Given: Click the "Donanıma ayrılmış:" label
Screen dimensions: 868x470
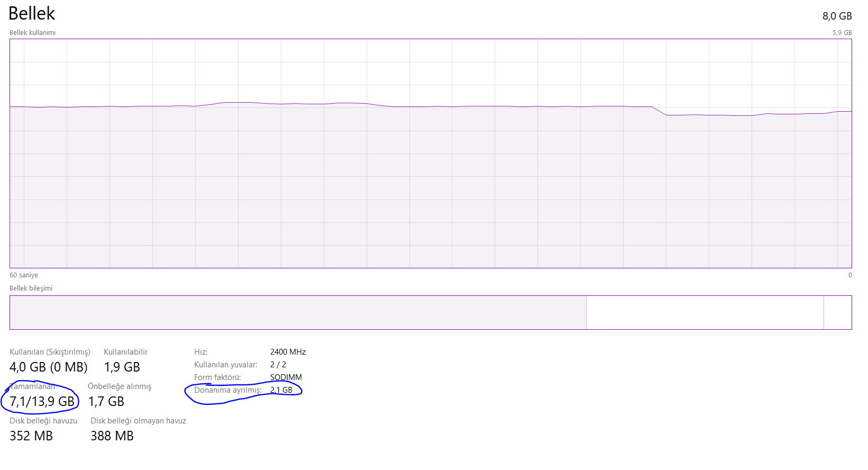Looking at the screenshot, I should tap(228, 390).
